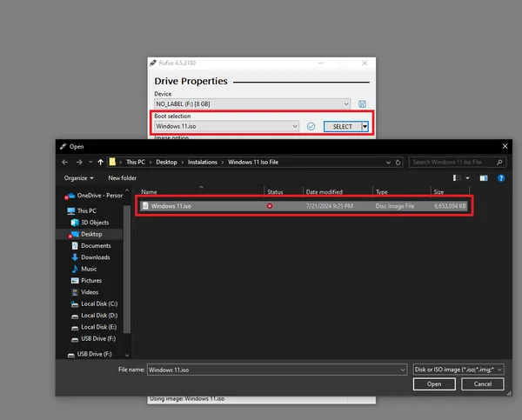Screen dimensions: 522x420
Task: Refresh the folder view
Action: [398, 163]
